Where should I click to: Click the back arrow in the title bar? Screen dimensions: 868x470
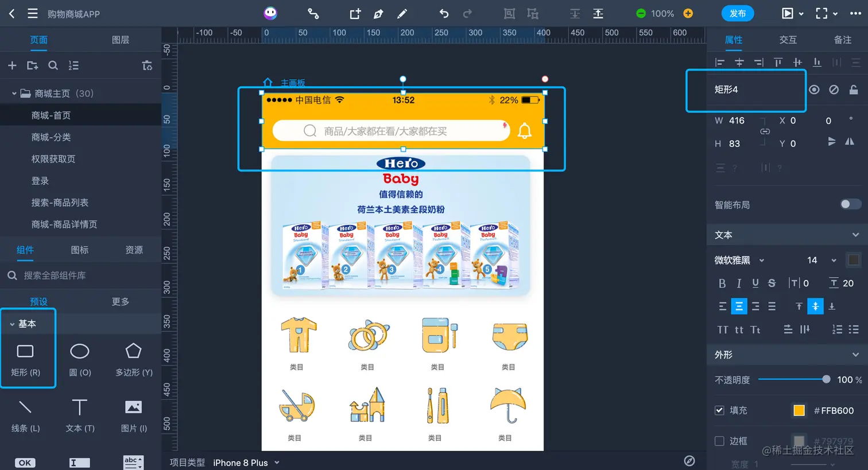point(11,13)
